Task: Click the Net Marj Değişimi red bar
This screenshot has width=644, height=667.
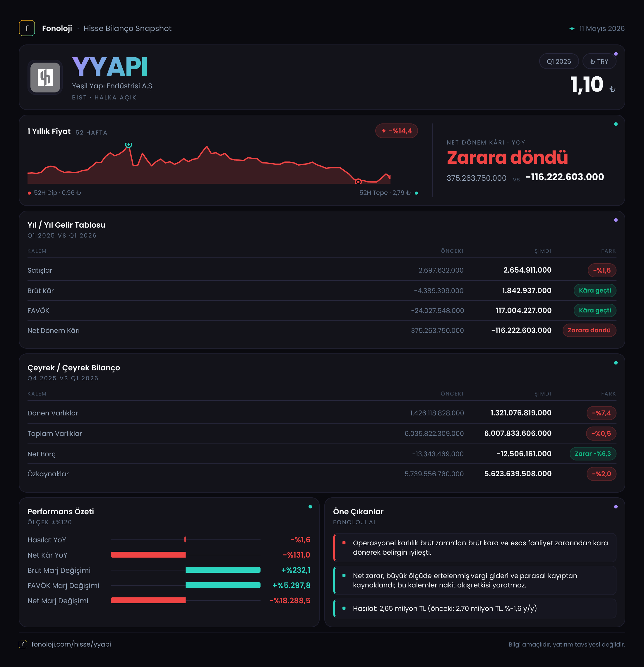Action: point(148,600)
